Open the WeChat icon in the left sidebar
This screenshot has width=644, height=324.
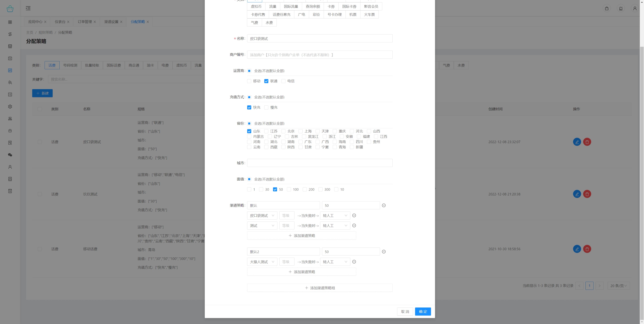point(10,155)
